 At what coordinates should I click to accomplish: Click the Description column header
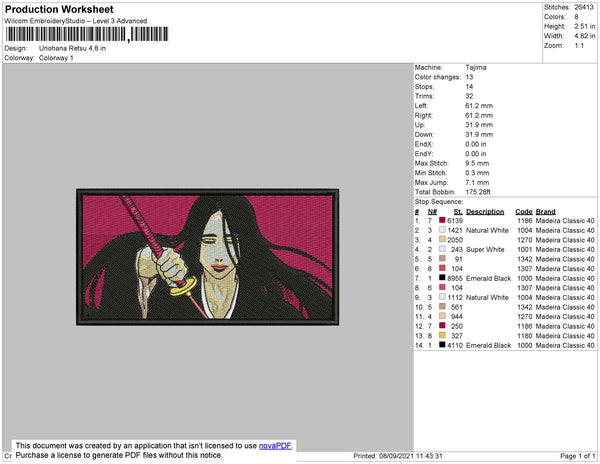click(485, 212)
